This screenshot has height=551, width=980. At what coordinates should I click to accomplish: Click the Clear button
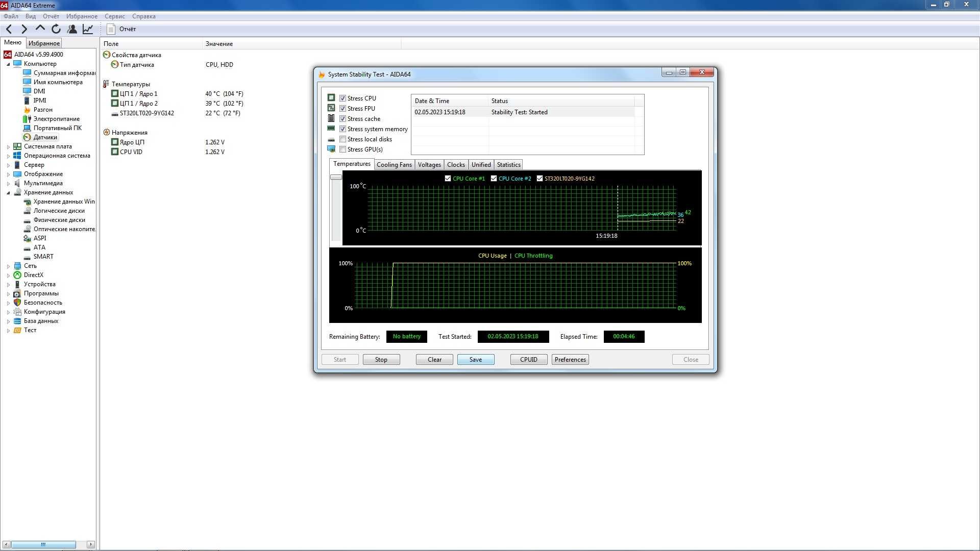(x=434, y=360)
